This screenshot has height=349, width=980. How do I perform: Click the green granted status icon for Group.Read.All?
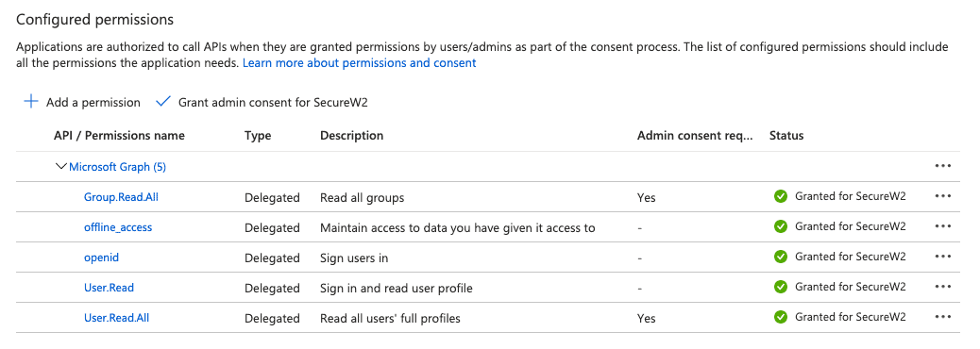pyautogui.click(x=780, y=196)
